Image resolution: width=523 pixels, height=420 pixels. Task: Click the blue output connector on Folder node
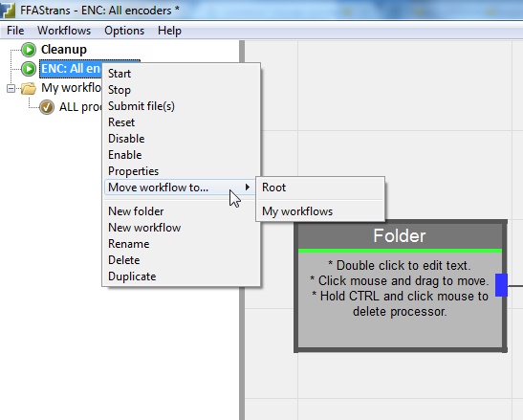(501, 285)
